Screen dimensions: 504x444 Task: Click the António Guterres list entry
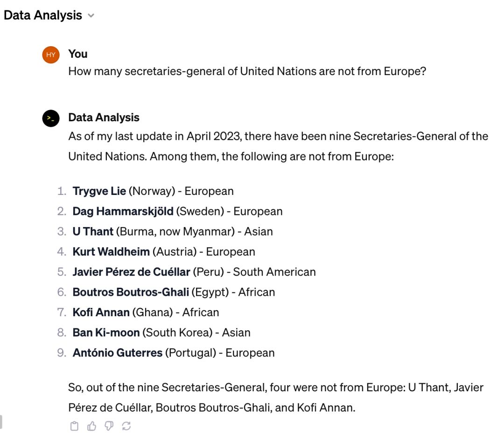tap(174, 353)
